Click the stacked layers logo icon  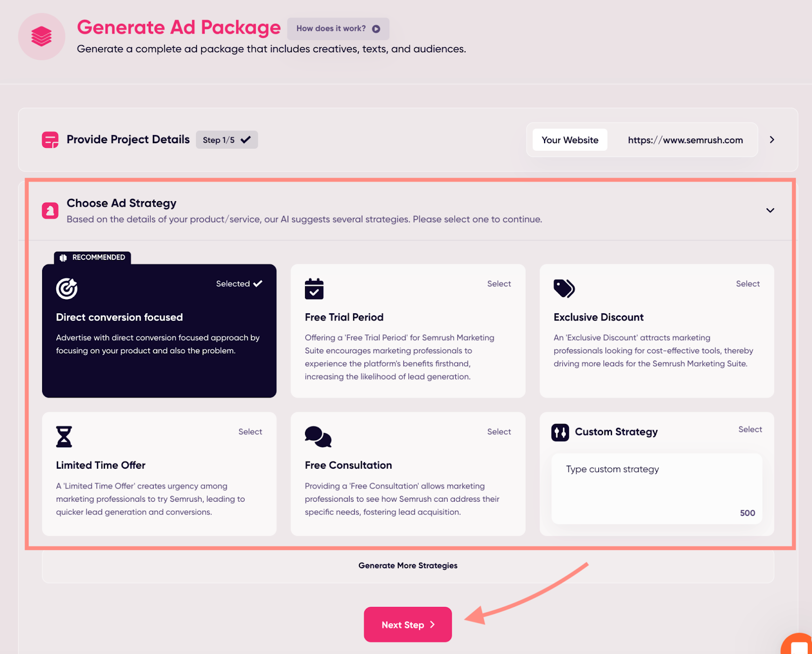(42, 37)
